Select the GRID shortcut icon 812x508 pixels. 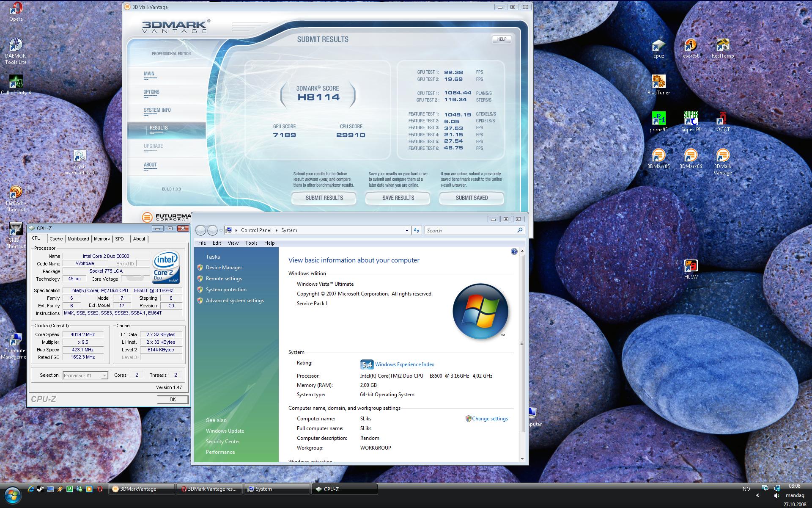16,236
